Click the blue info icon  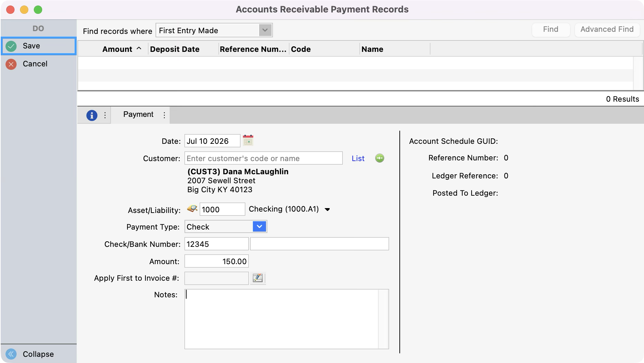coord(92,115)
